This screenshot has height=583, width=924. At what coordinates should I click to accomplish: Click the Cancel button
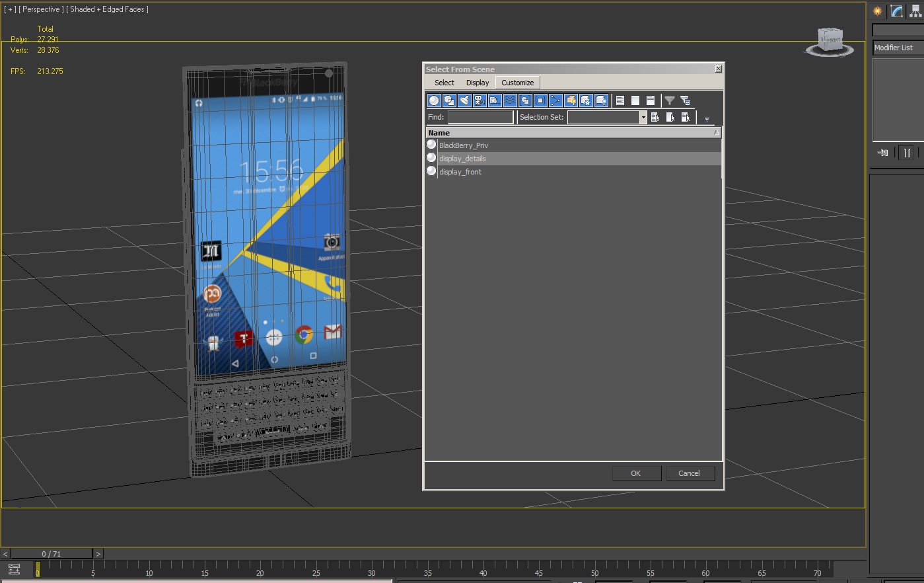(x=689, y=473)
